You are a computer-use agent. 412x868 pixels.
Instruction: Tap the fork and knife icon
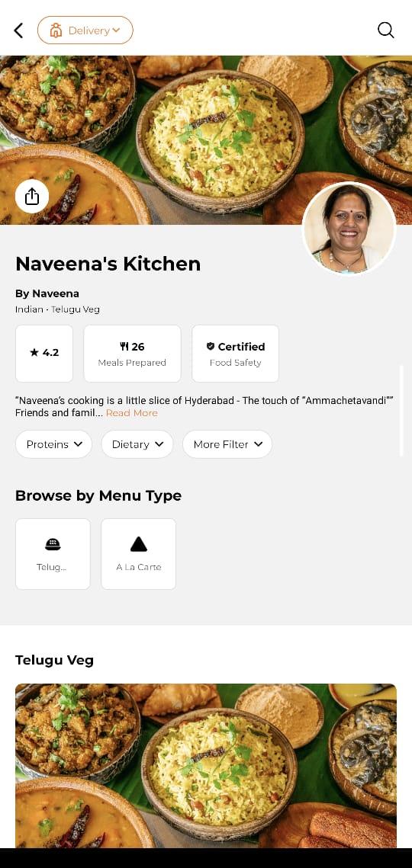click(124, 347)
